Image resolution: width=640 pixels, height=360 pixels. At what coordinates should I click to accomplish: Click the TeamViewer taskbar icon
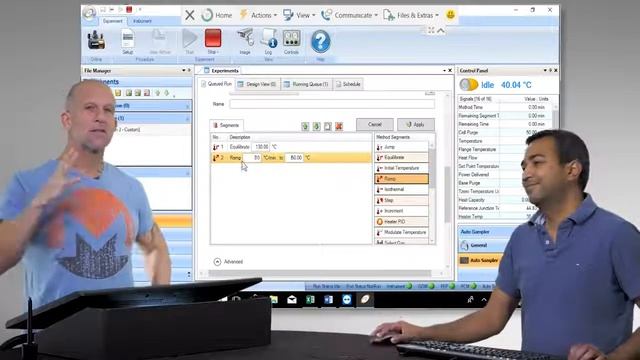tap(347, 300)
